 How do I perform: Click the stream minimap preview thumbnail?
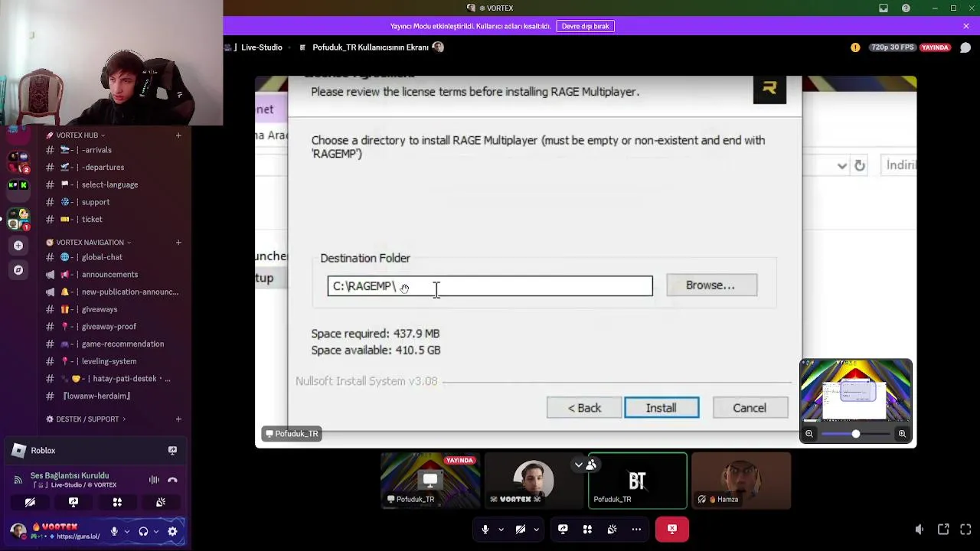click(x=856, y=392)
